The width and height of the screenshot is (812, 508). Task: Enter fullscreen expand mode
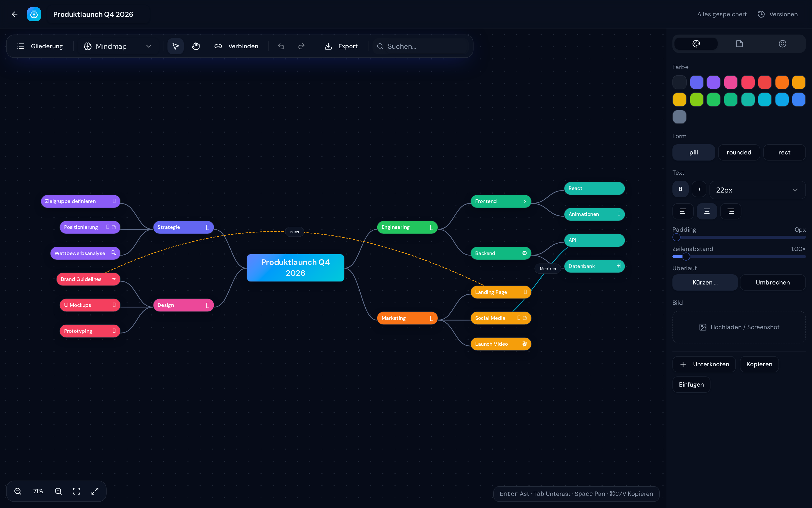[95, 491]
